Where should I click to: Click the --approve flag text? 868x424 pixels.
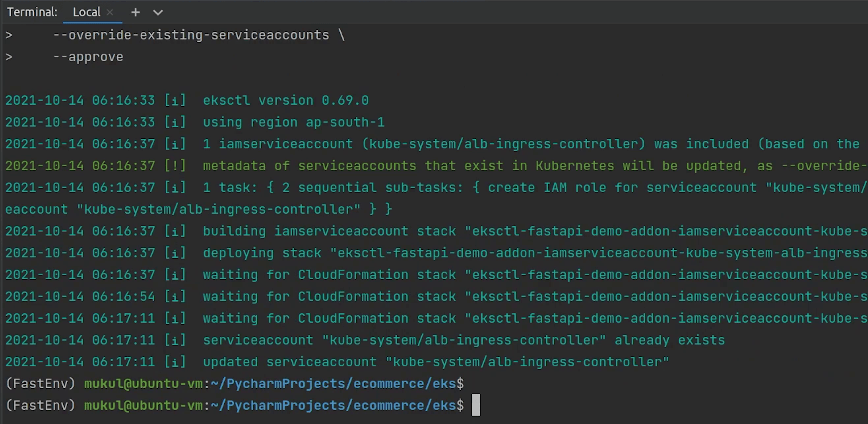pos(88,57)
